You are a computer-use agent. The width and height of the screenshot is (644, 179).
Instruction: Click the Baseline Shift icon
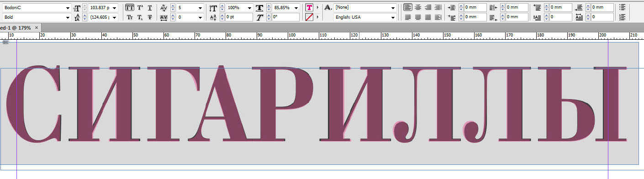point(213,17)
